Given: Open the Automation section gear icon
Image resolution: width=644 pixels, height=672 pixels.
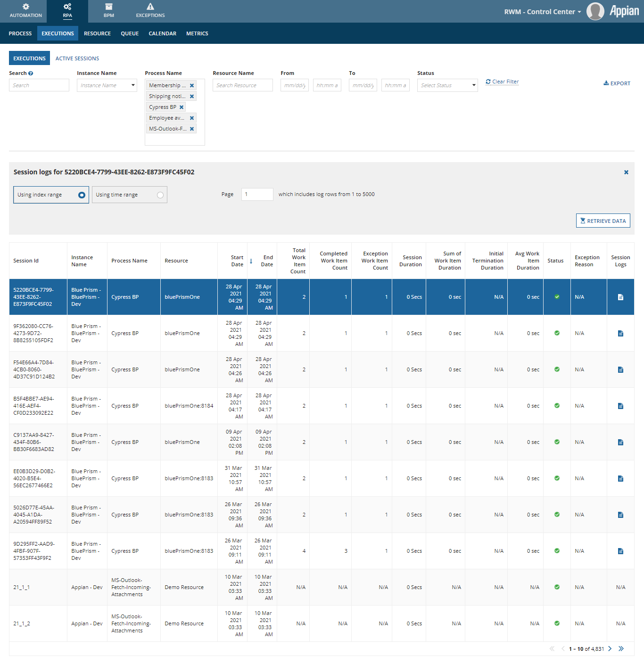Looking at the screenshot, I should [x=26, y=7].
